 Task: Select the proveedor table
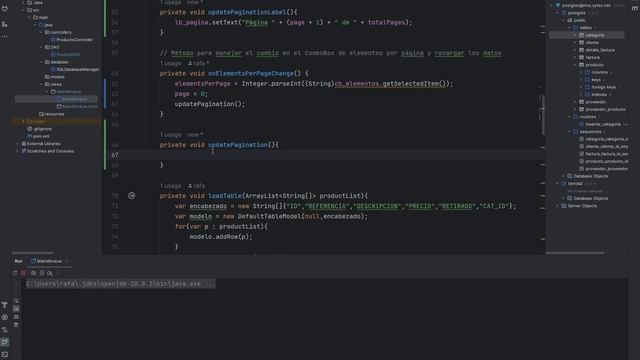[593, 102]
